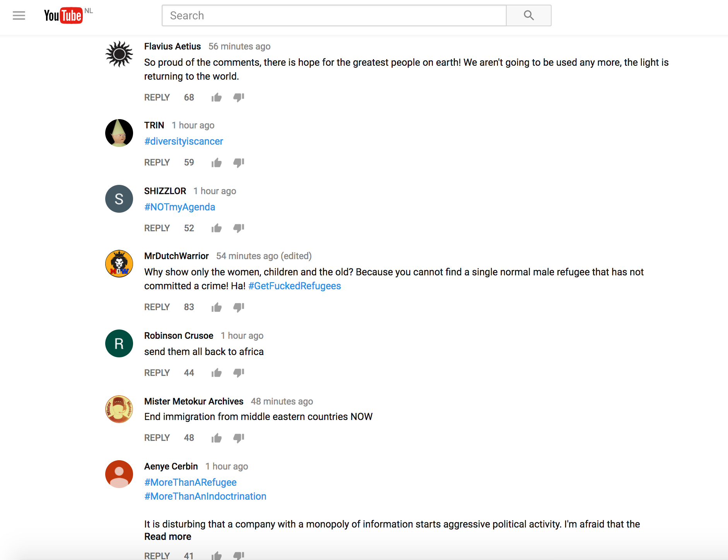Dislike Flavius Aetius's comment
728x560 pixels.
239,97
